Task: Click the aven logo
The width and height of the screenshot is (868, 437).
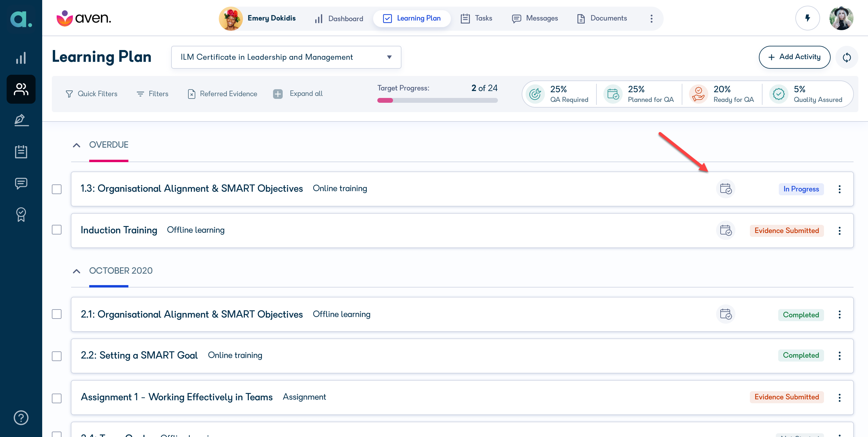Action: [83, 18]
